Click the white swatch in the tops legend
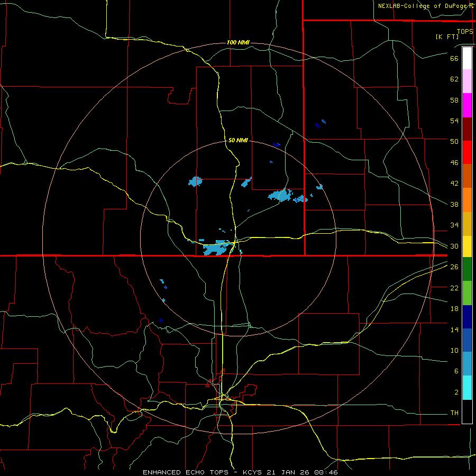 click(x=467, y=58)
